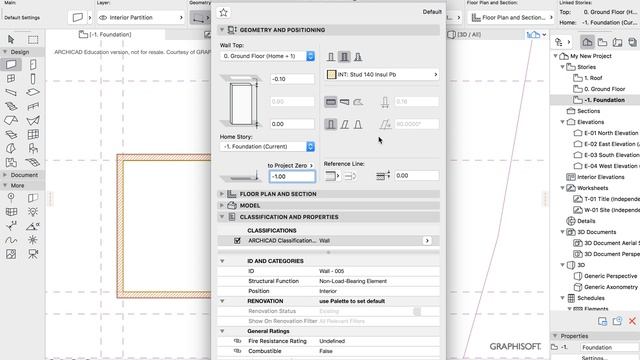
Task: Switch to the 3D / All tab
Action: (x=465, y=35)
